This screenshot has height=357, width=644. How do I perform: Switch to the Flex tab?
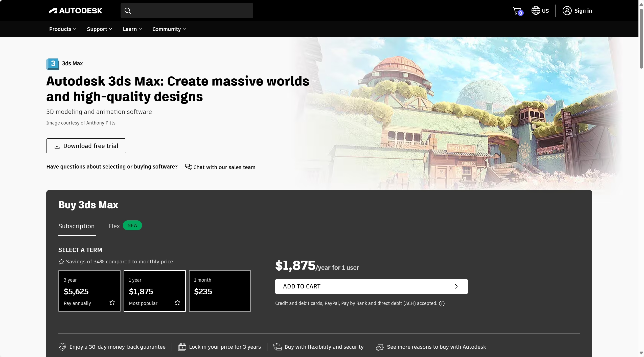point(114,226)
